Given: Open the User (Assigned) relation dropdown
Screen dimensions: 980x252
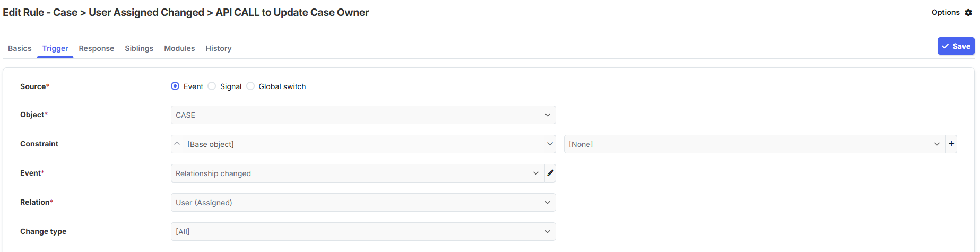Looking at the screenshot, I should (363, 202).
